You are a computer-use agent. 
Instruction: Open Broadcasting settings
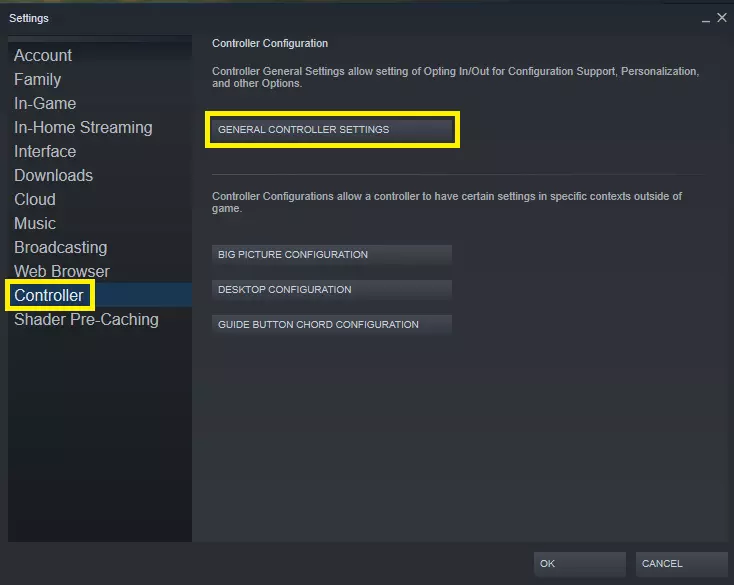coord(100,247)
